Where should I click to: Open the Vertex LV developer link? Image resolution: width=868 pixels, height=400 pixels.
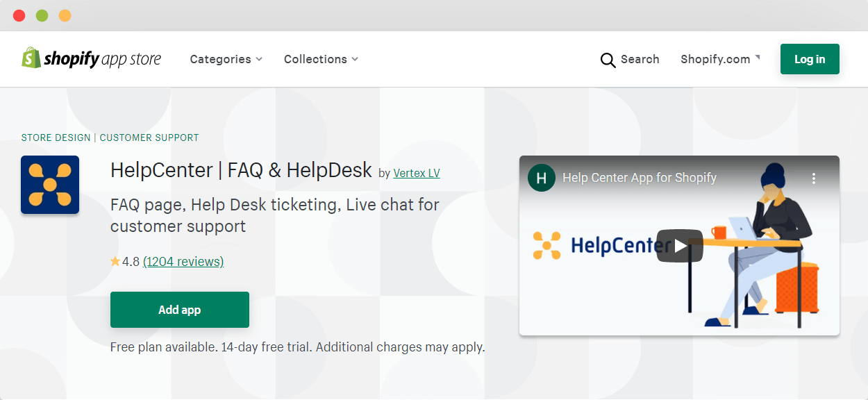[x=417, y=173]
